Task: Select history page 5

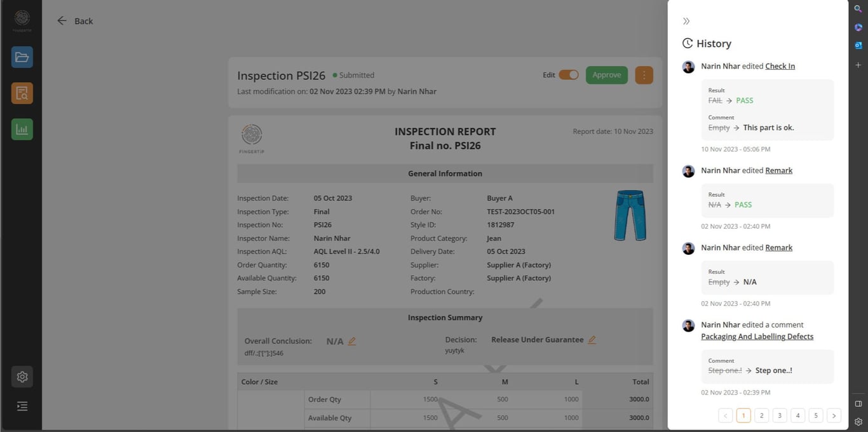Action: pyautogui.click(x=816, y=415)
